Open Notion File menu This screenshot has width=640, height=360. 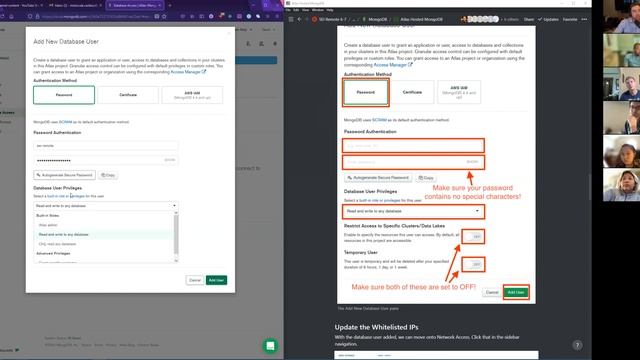click(288, 10)
